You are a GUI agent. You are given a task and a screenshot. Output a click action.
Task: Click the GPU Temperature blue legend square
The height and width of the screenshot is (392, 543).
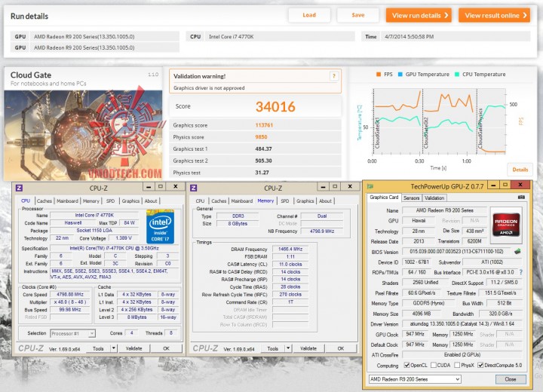[x=400, y=74]
